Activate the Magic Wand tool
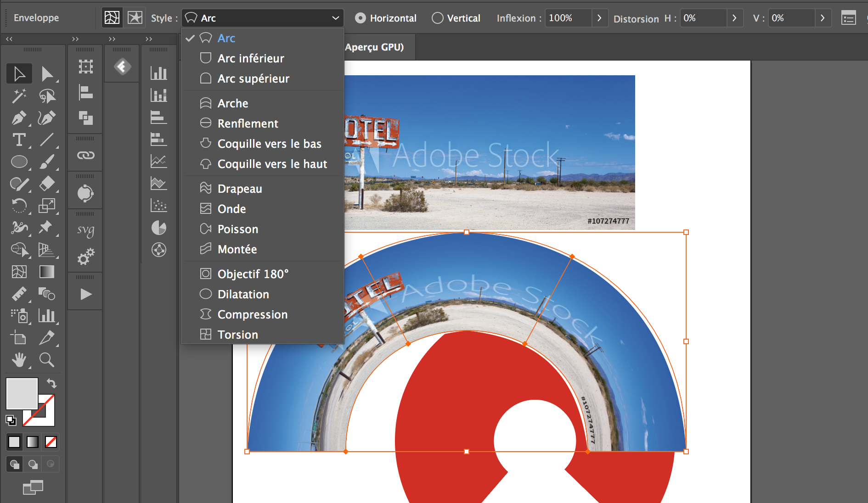Viewport: 868px width, 503px height. (19, 96)
